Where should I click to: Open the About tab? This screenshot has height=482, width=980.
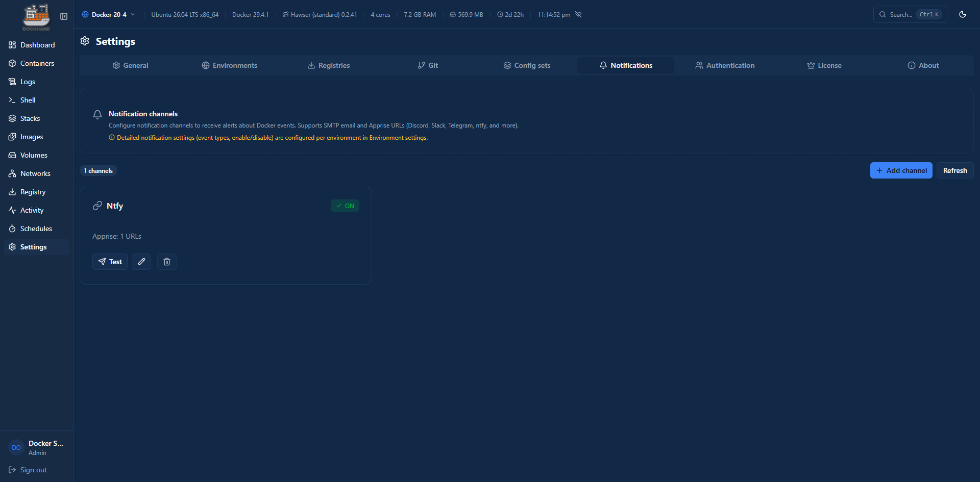point(923,65)
